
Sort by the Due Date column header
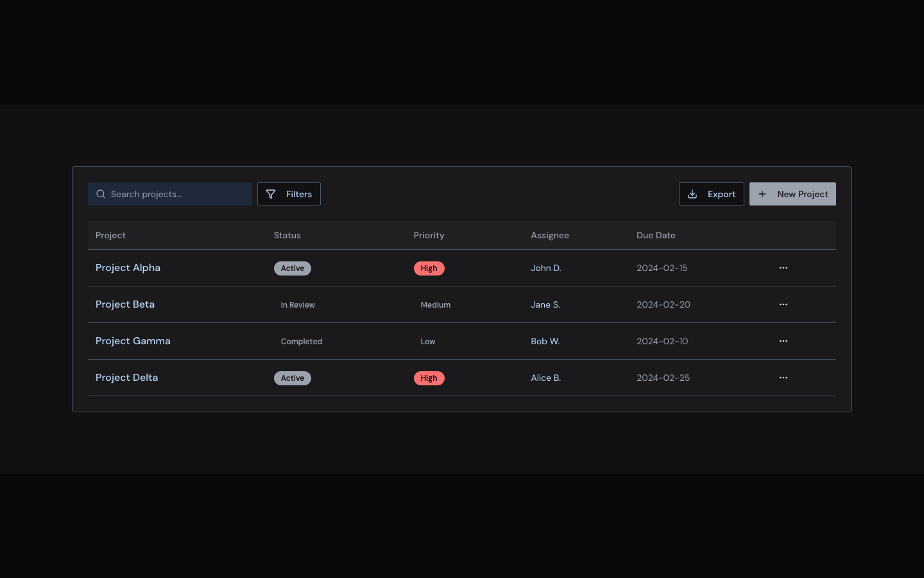(655, 235)
